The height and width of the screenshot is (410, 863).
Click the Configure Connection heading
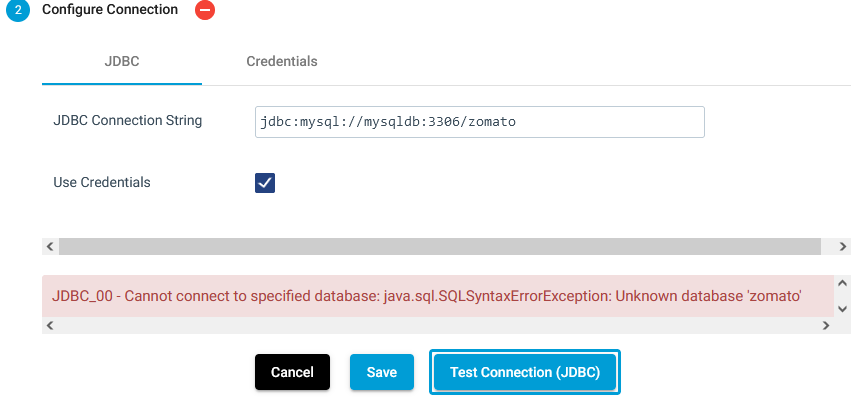click(110, 9)
